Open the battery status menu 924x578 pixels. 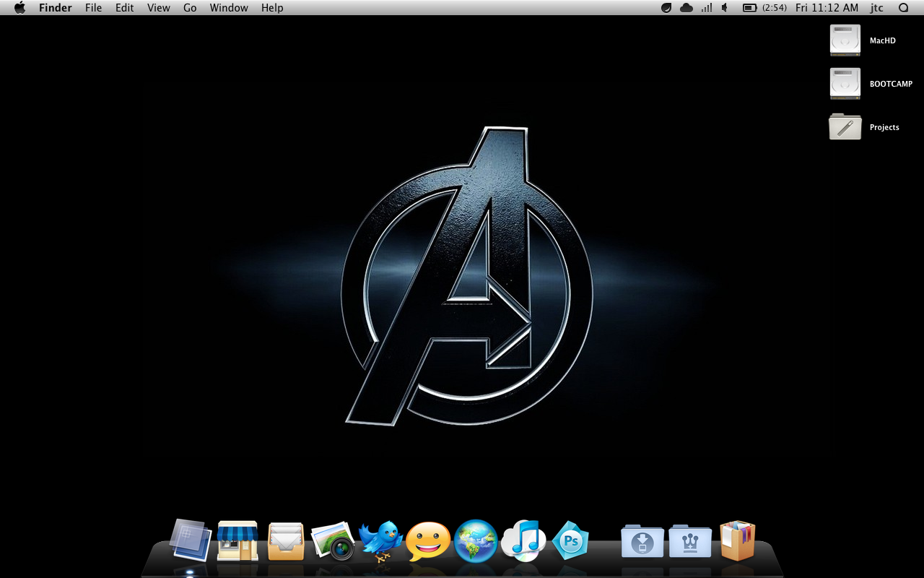[749, 8]
